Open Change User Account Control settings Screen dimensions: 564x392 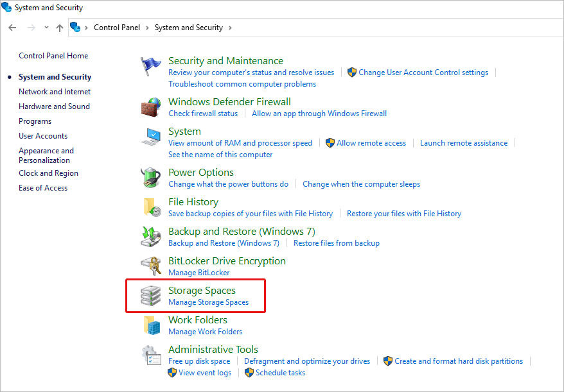coord(423,72)
